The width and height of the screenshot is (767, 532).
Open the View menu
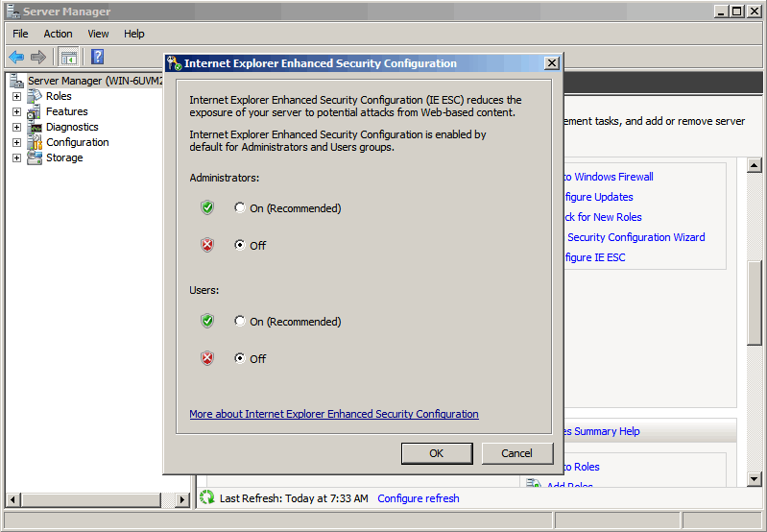coord(98,34)
